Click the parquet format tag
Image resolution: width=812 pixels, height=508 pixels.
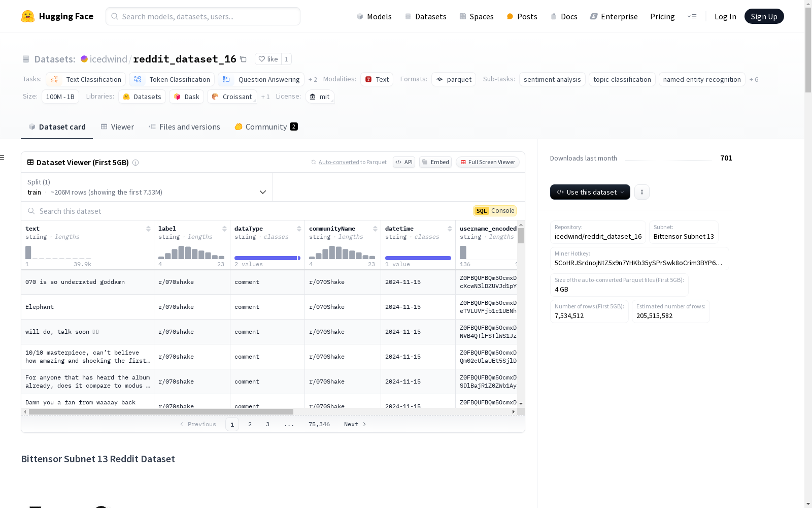point(454,80)
